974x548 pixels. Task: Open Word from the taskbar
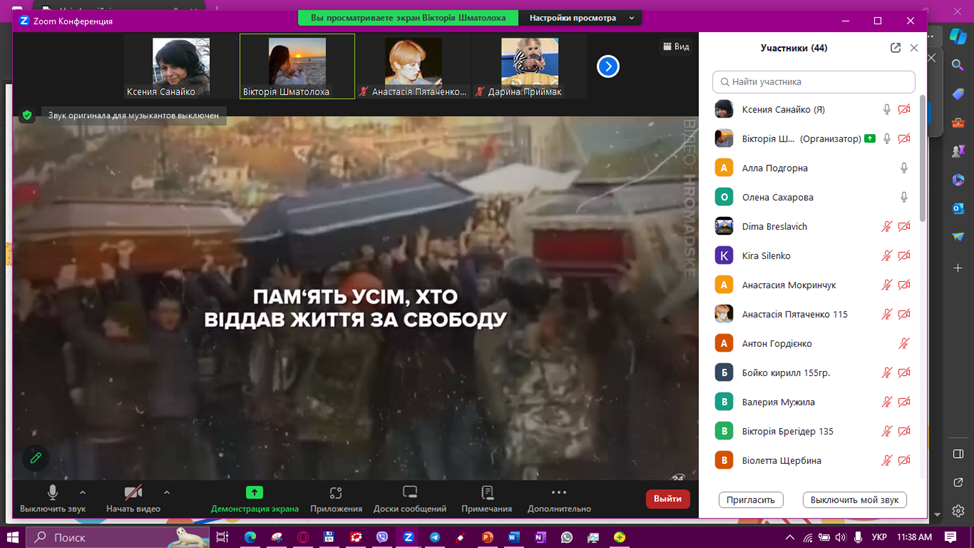514,537
